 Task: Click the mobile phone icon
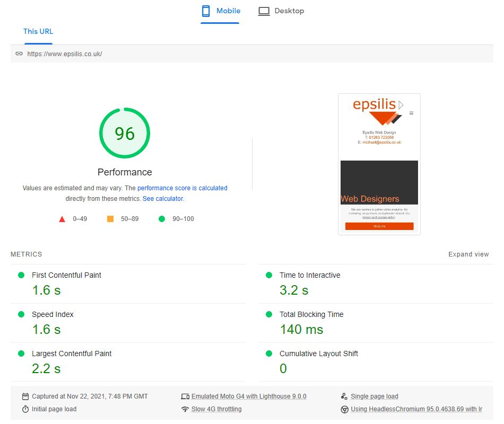[x=206, y=11]
